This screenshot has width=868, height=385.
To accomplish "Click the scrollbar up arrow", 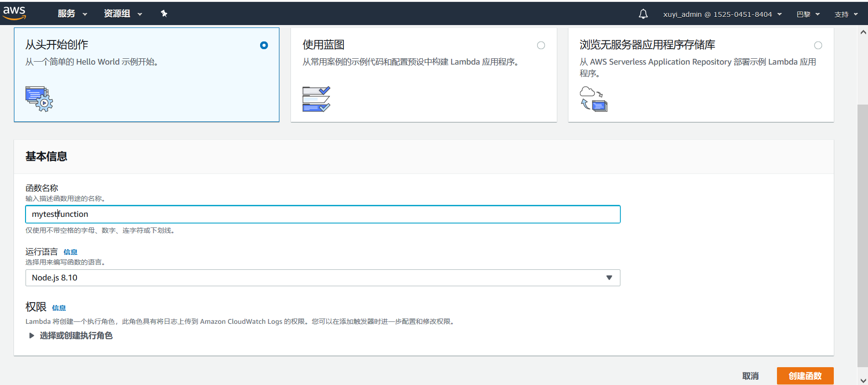I will point(863,32).
